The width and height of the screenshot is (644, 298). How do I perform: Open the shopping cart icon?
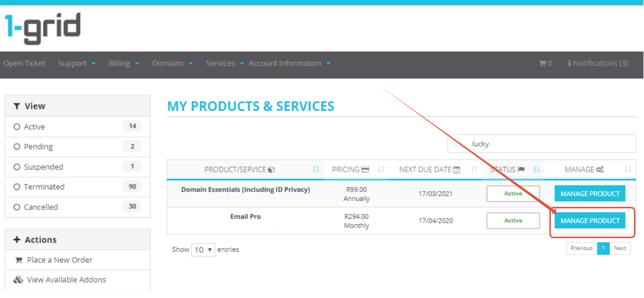click(x=543, y=63)
